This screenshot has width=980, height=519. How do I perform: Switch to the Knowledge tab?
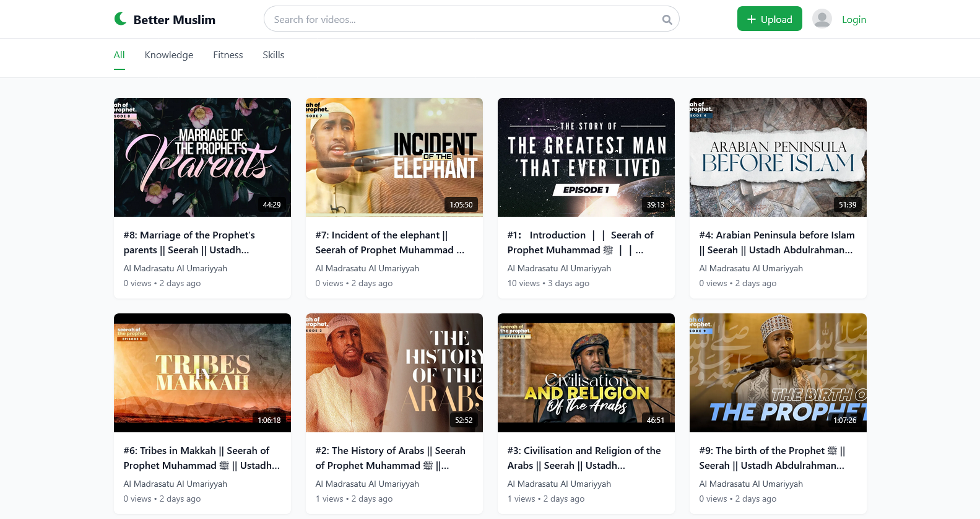click(x=169, y=55)
